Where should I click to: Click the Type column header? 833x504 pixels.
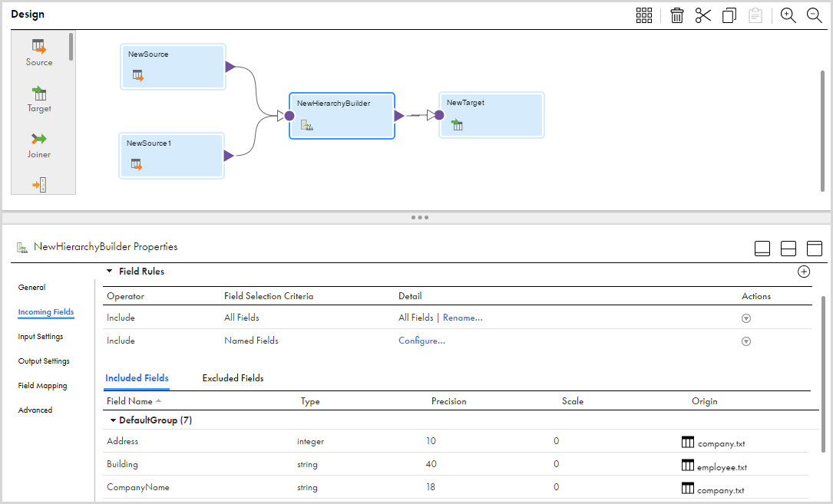pyautogui.click(x=310, y=401)
